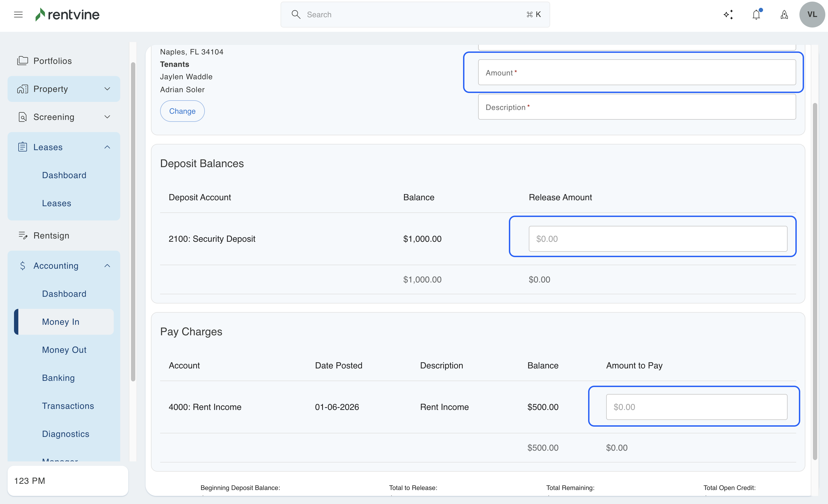Open the Transactions page
This screenshot has width=828, height=504.
click(x=68, y=406)
